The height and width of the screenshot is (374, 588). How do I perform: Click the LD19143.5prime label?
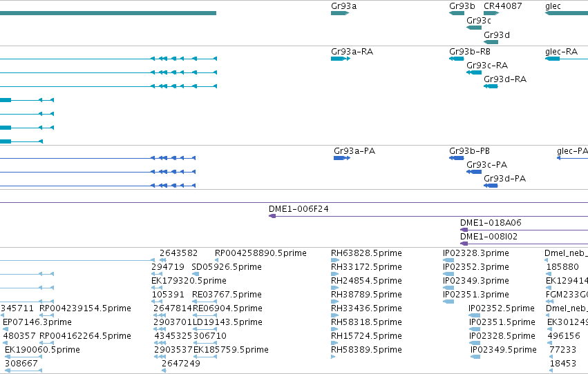pyautogui.click(x=227, y=322)
